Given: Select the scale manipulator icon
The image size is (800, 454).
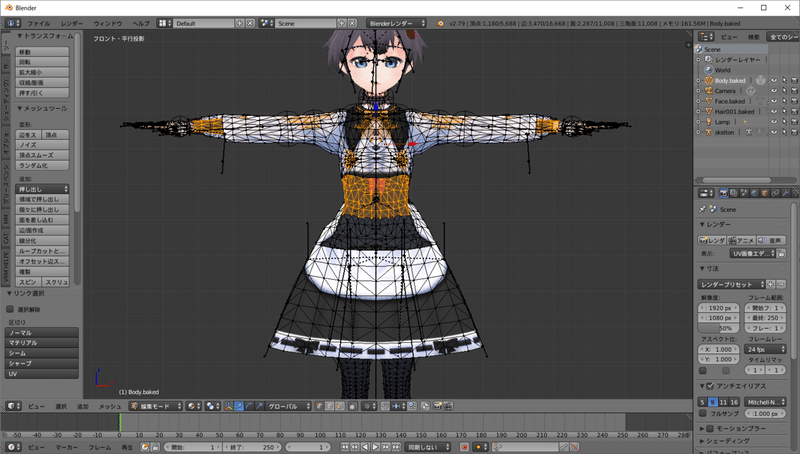Looking at the screenshot, I should 259,406.
